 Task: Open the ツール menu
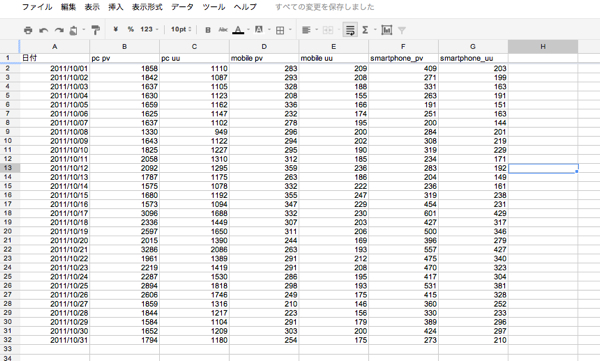(214, 7)
